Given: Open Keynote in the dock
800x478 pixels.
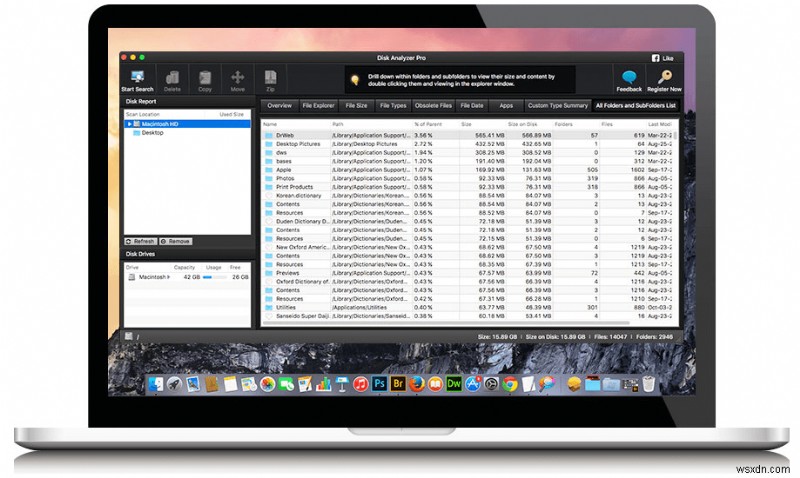Looking at the screenshot, I should pos(342,384).
